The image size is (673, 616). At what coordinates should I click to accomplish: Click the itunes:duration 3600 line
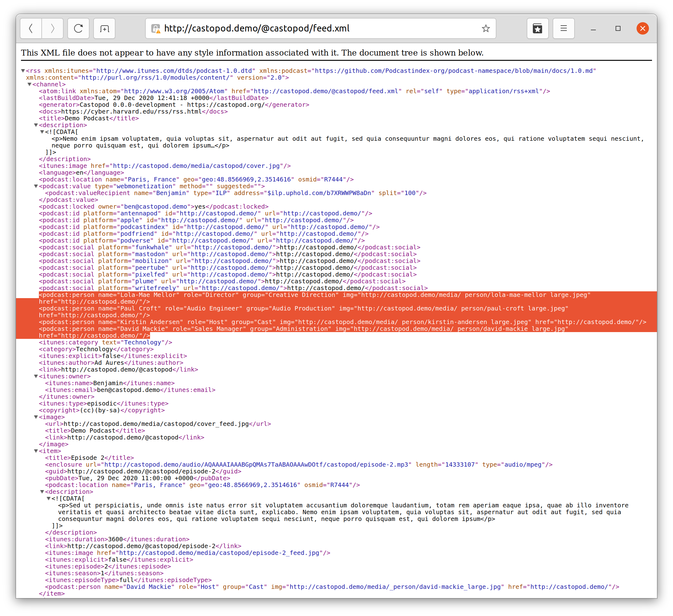tap(117, 539)
